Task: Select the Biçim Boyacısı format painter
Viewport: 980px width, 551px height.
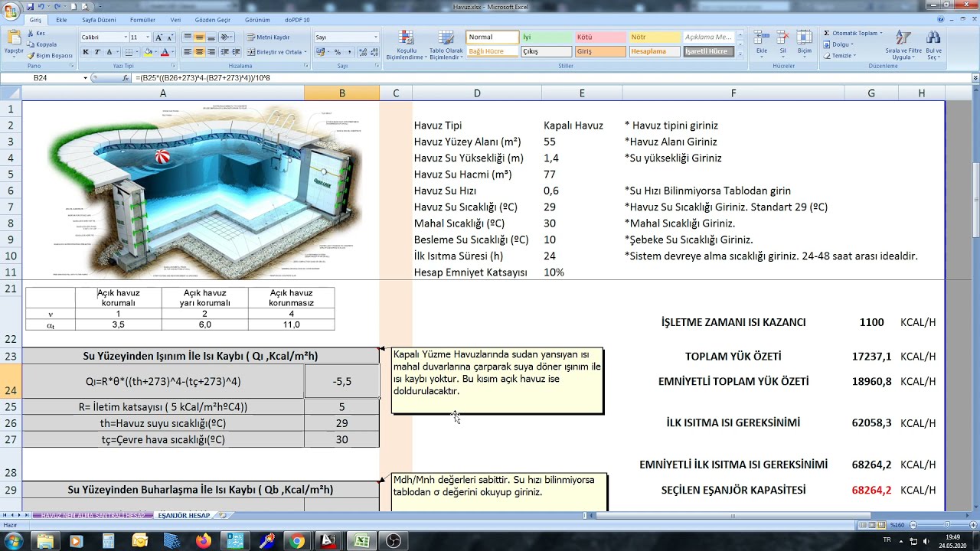Action: pos(49,55)
